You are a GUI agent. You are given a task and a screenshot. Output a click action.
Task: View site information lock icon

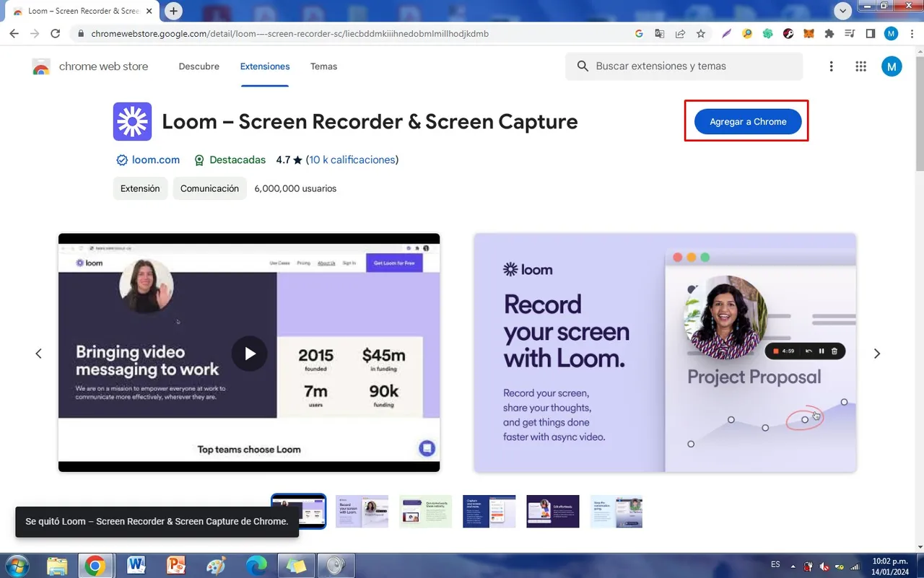80,33
